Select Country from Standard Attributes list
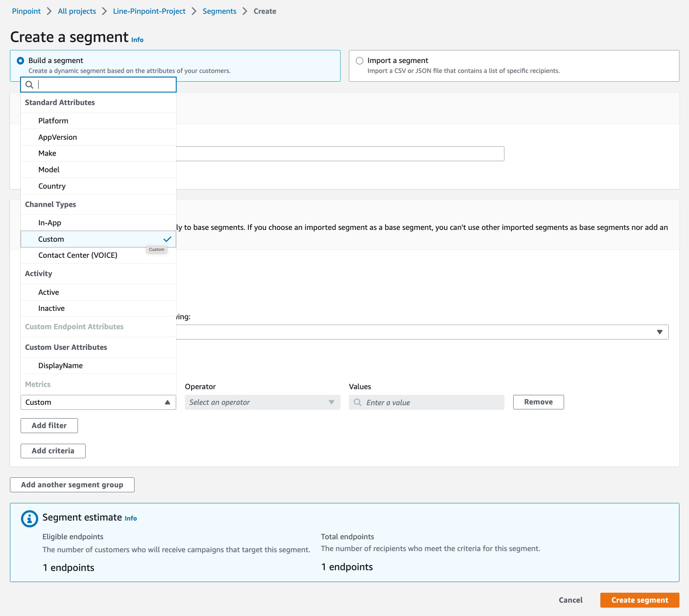The height and width of the screenshot is (616, 689). coord(52,186)
